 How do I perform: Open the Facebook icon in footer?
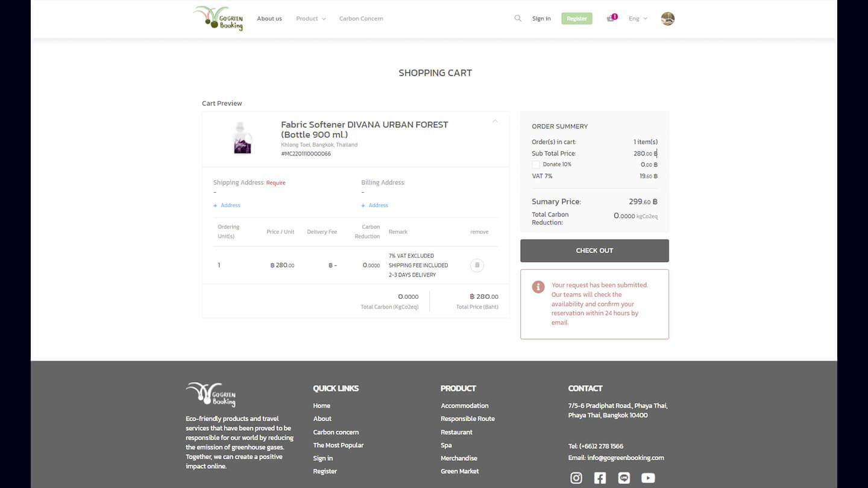(600, 478)
